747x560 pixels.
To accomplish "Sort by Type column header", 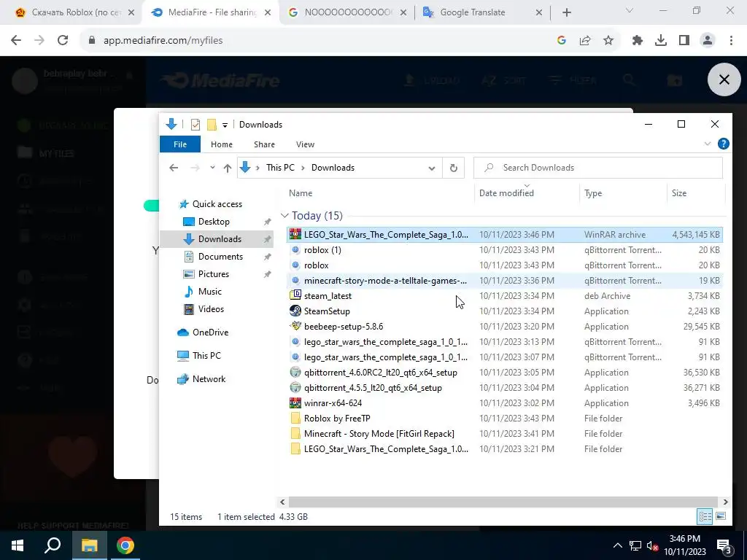I will 593,192.
